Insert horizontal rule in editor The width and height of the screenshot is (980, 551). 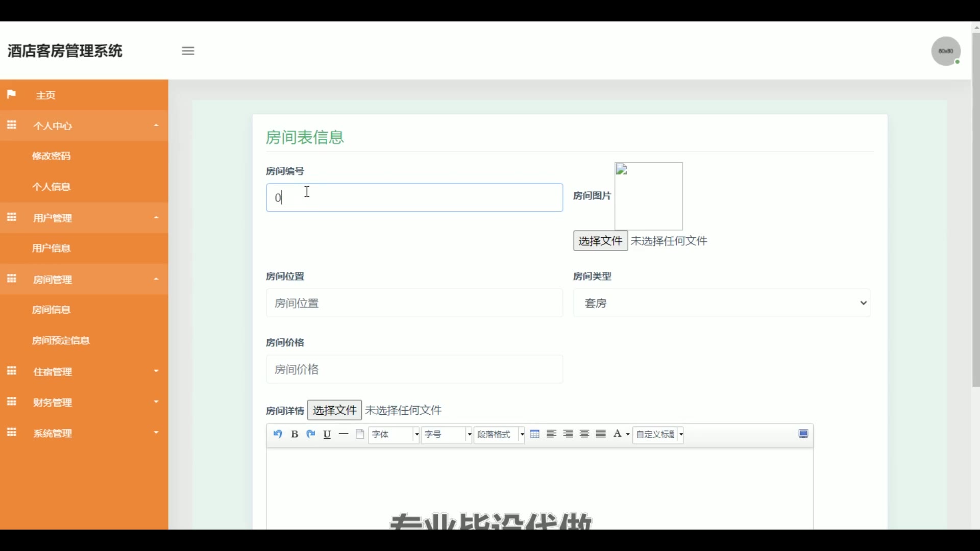pos(344,434)
